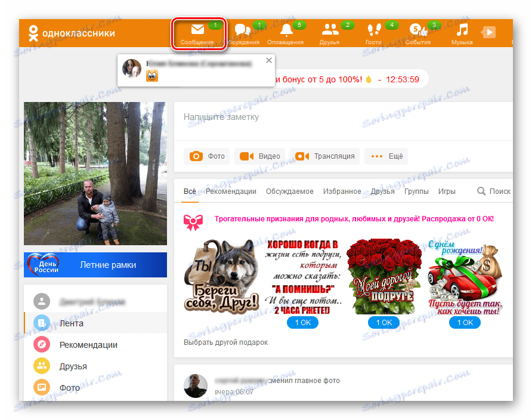Image resolution: width=532 pixels, height=420 pixels.
Task: Click the День России heart icon
Action: 44,265
